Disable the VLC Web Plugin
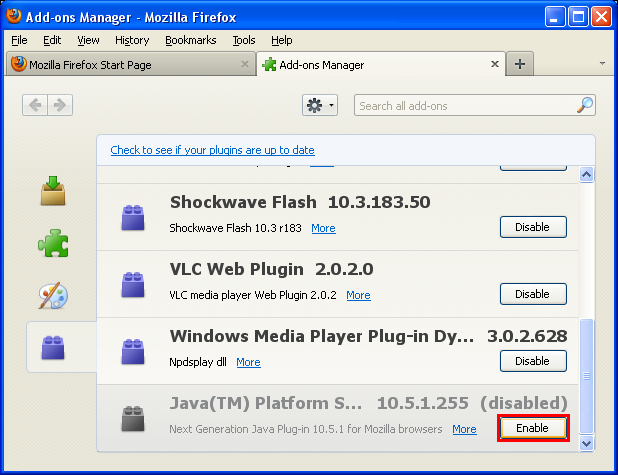The width and height of the screenshot is (618, 475). point(533,294)
